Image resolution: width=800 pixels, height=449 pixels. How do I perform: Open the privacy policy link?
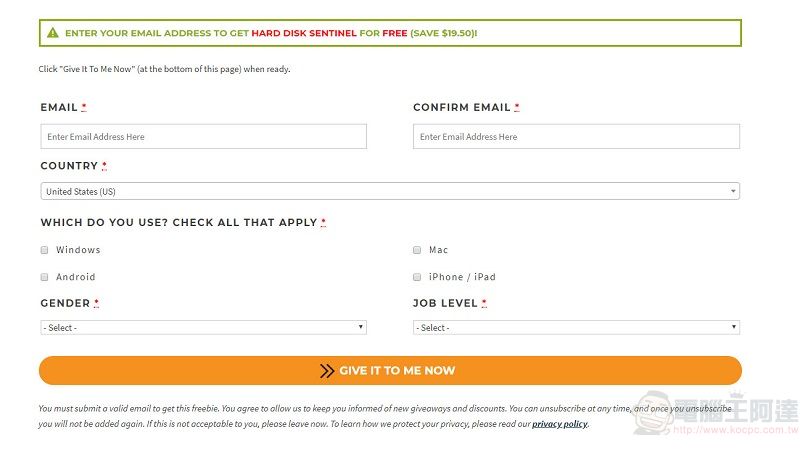pyautogui.click(x=560, y=424)
